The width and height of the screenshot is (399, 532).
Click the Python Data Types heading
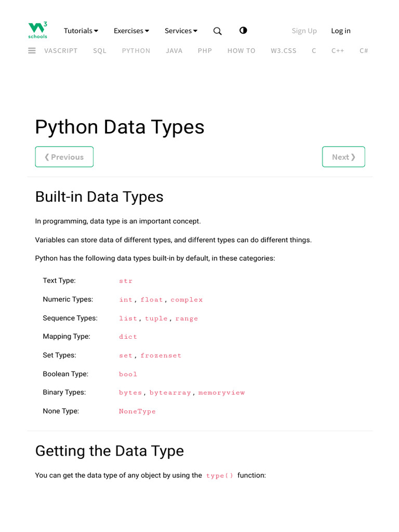click(x=119, y=127)
